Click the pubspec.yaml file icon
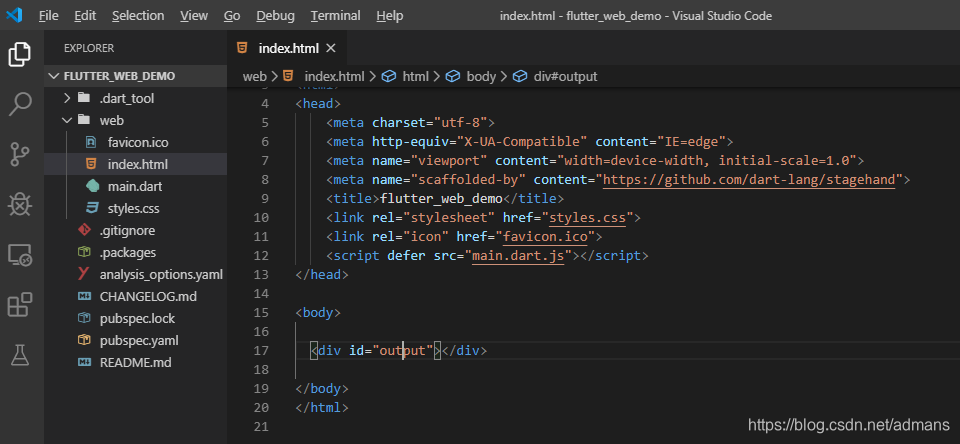Viewport: 960px width, 444px height. tap(84, 341)
